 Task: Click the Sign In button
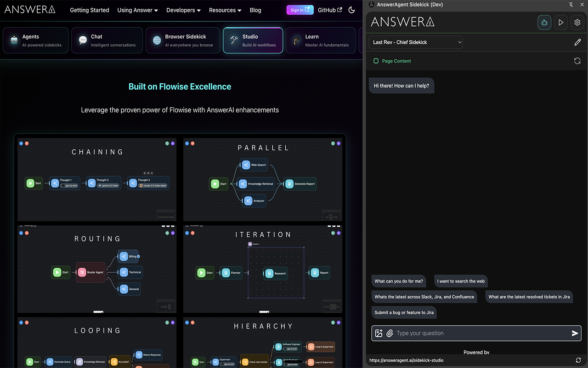pyautogui.click(x=300, y=10)
